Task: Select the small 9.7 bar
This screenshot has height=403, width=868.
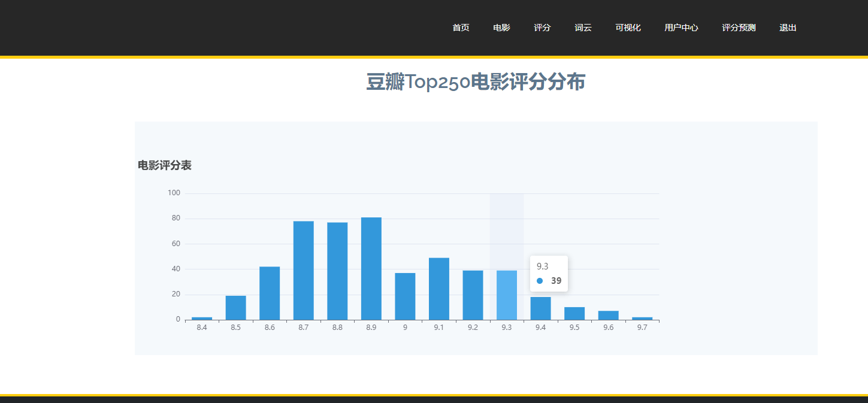Action: tap(642, 319)
